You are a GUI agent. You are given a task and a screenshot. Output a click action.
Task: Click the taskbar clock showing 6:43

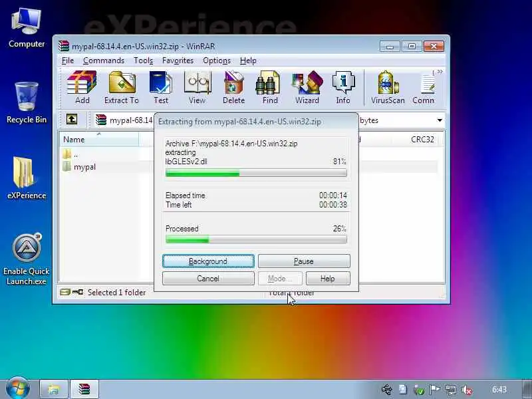pyautogui.click(x=499, y=389)
